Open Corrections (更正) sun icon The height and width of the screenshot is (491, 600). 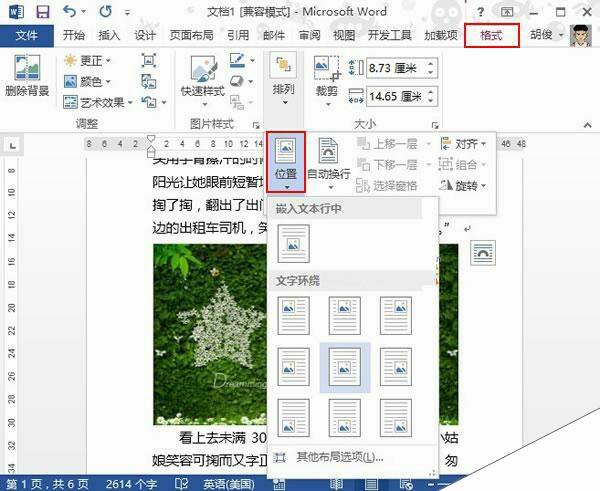click(70, 60)
